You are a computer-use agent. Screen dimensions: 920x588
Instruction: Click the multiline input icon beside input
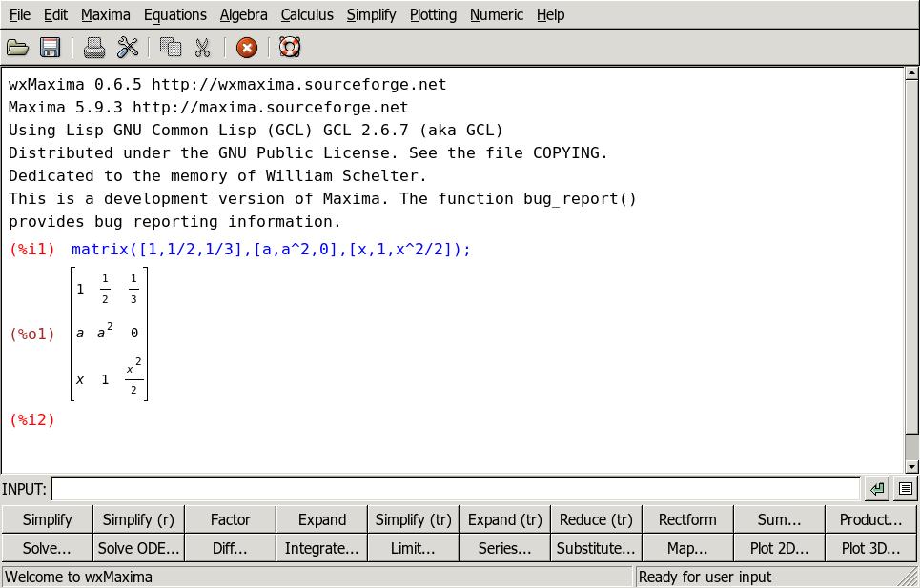(x=905, y=489)
